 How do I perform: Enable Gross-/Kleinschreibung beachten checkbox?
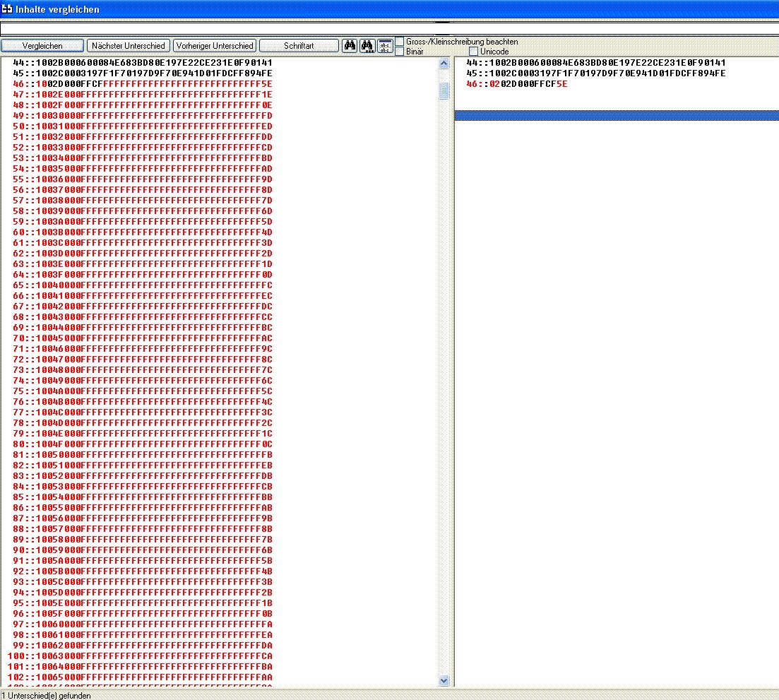pyautogui.click(x=400, y=41)
